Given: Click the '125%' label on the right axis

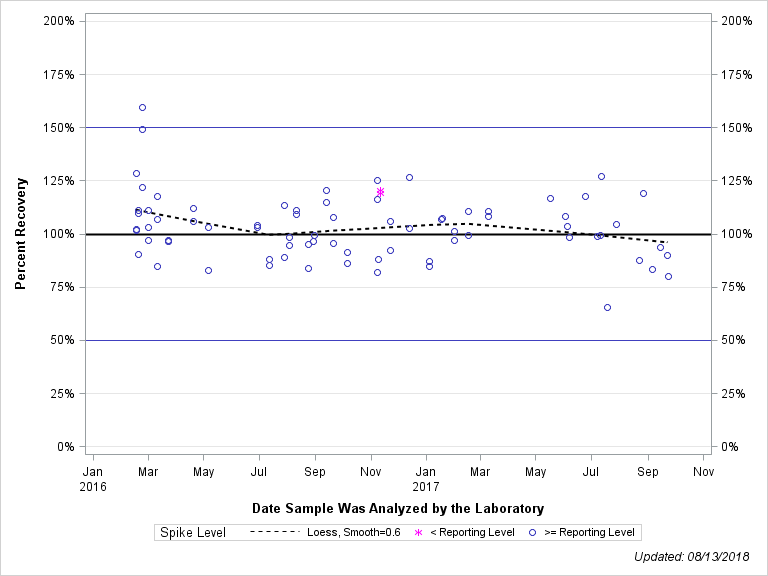Looking at the screenshot, I should 737,181.
